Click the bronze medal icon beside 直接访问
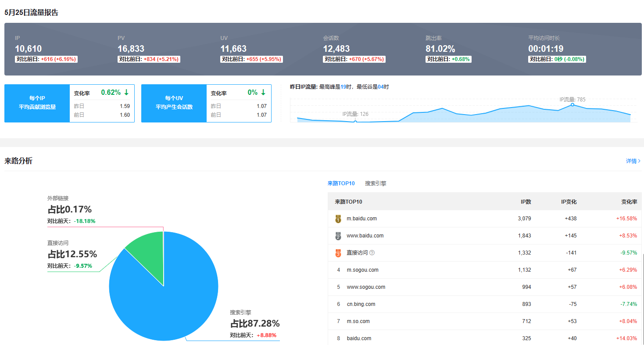This screenshot has width=644, height=345. [338, 253]
